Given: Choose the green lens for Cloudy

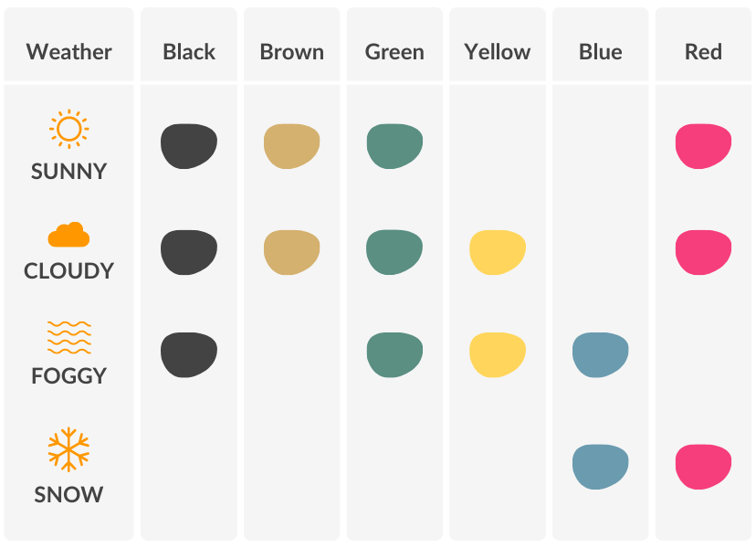Looking at the screenshot, I should pos(394,252).
